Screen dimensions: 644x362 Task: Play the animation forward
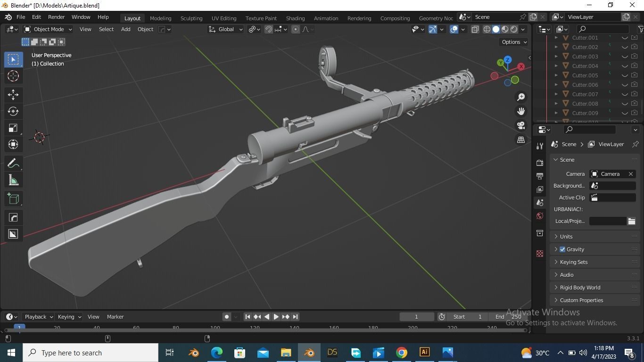(x=276, y=317)
